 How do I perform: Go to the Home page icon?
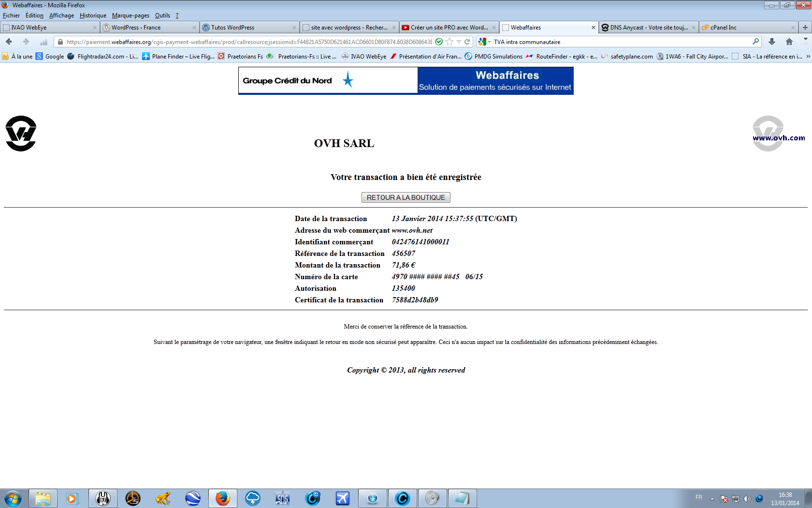(789, 42)
